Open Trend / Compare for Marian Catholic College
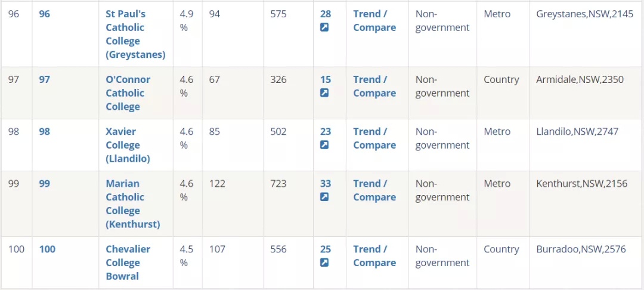Viewport: 644px width, 290px height. tap(374, 190)
